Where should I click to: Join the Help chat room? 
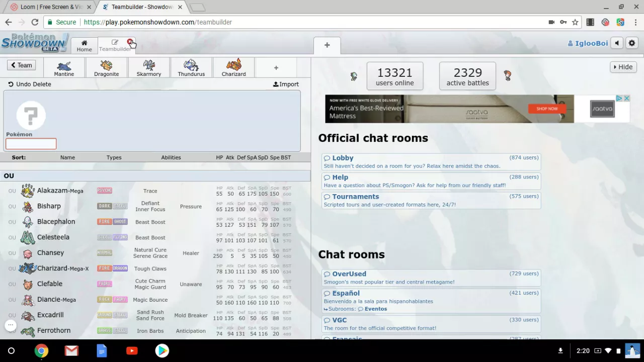click(431, 181)
